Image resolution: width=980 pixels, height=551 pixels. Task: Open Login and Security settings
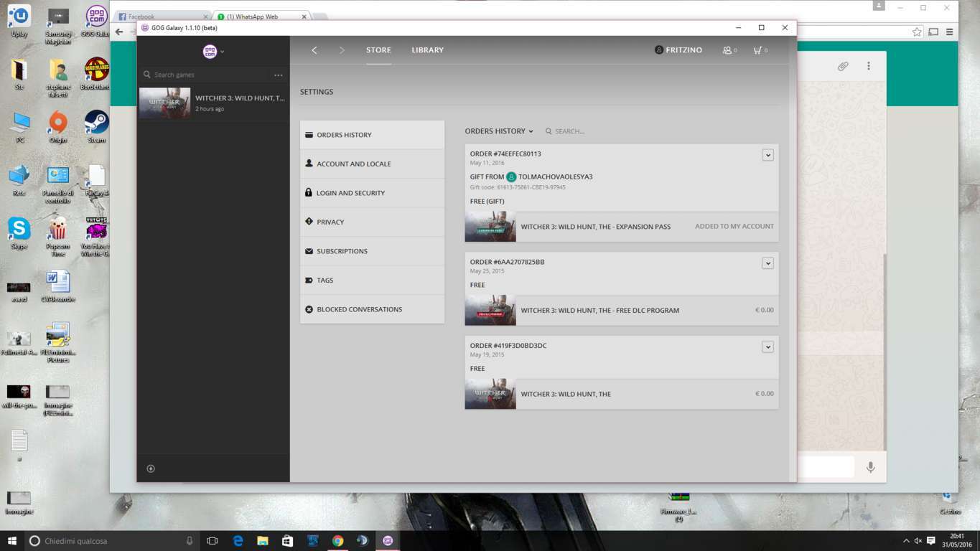372,193
